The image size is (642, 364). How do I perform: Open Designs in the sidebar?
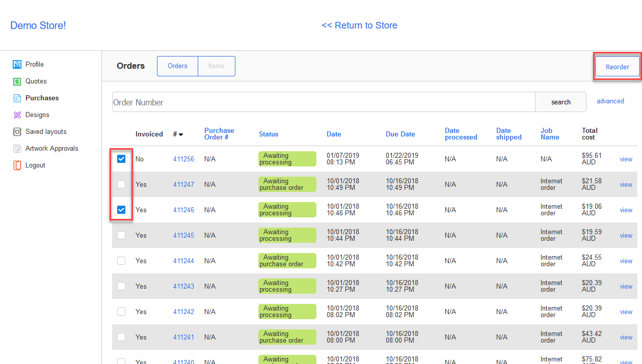pos(38,115)
